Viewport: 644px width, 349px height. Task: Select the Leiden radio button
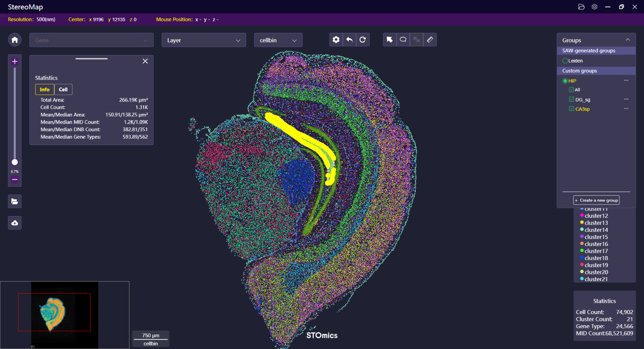click(565, 61)
